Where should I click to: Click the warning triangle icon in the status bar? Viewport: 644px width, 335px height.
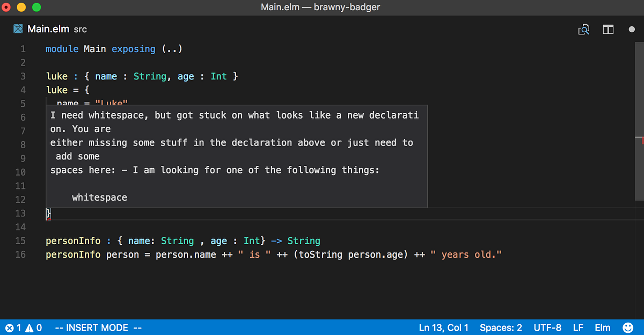pyautogui.click(x=30, y=327)
